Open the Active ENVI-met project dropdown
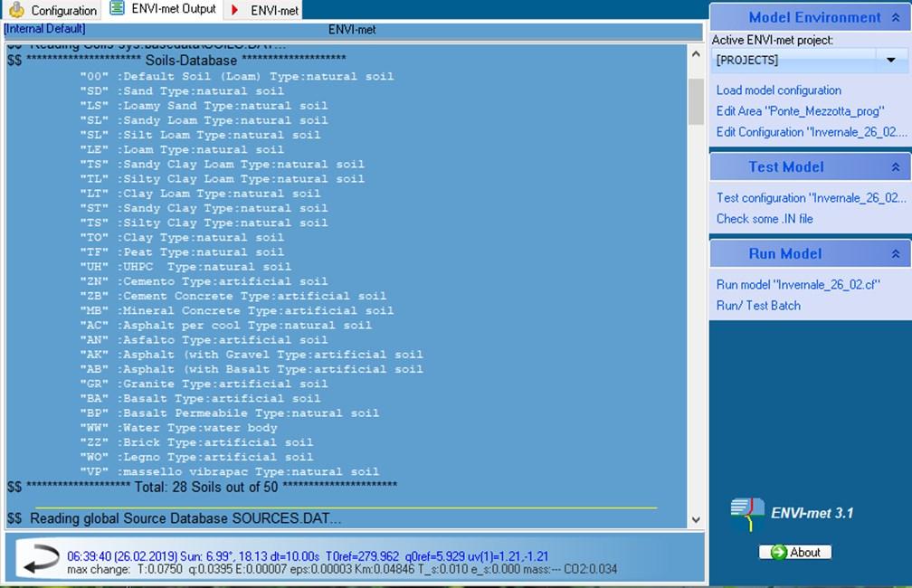Image resolution: width=912 pixels, height=588 pixels. (x=891, y=60)
